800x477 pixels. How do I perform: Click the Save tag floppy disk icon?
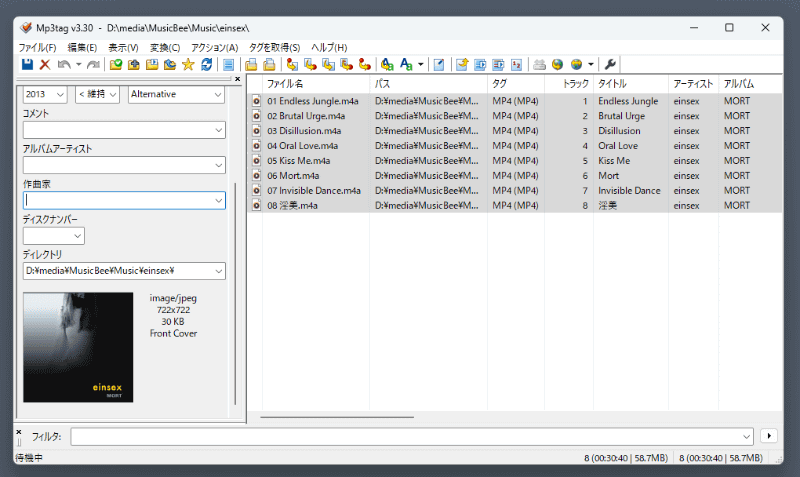(27, 64)
